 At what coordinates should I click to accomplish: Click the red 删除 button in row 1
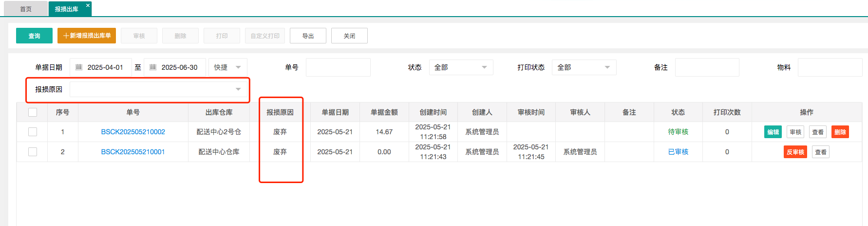[840, 132]
